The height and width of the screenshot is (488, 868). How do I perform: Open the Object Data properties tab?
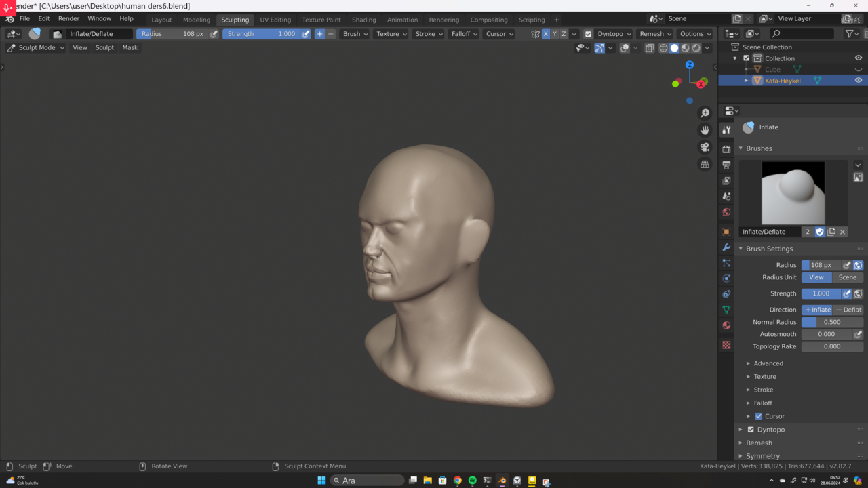point(726,309)
